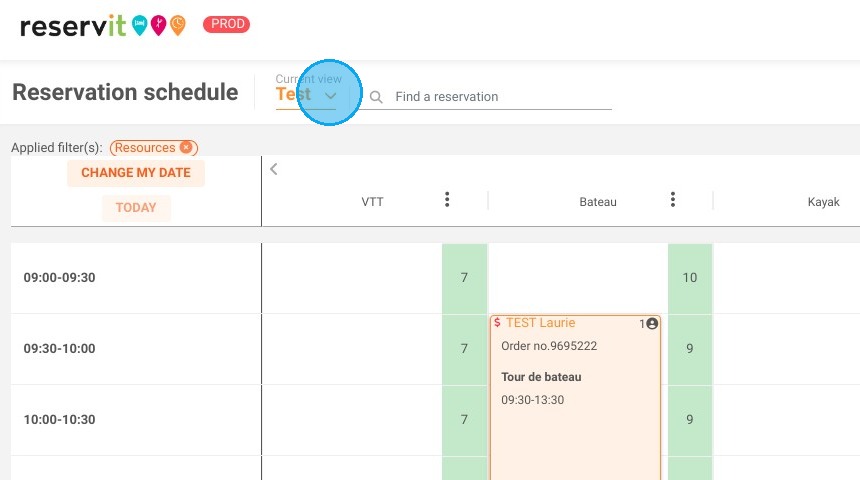This screenshot has height=480, width=860.
Task: Click the TODAY button
Action: click(136, 208)
